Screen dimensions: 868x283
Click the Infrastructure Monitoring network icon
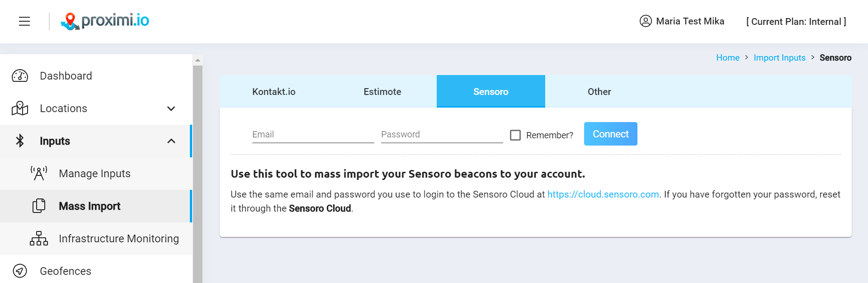point(39,239)
